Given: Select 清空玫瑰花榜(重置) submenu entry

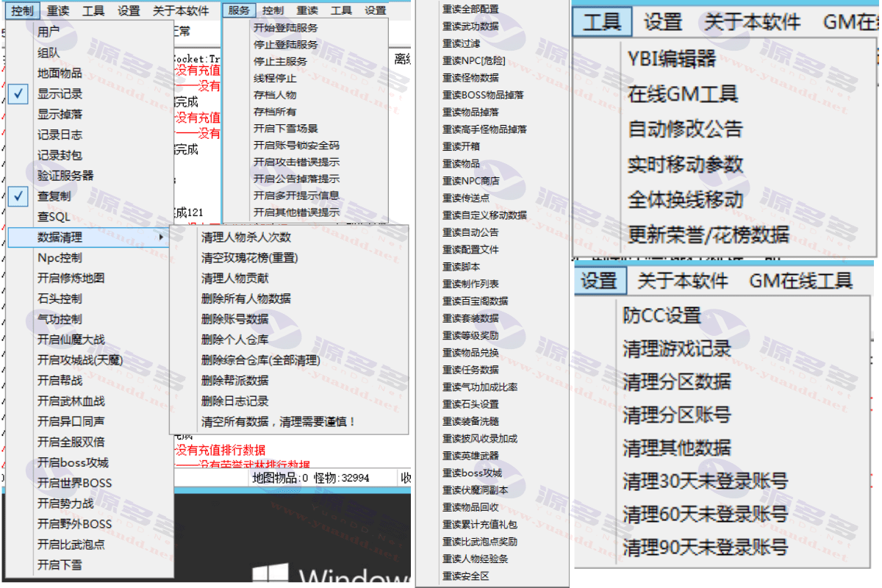Looking at the screenshot, I should tap(250, 258).
